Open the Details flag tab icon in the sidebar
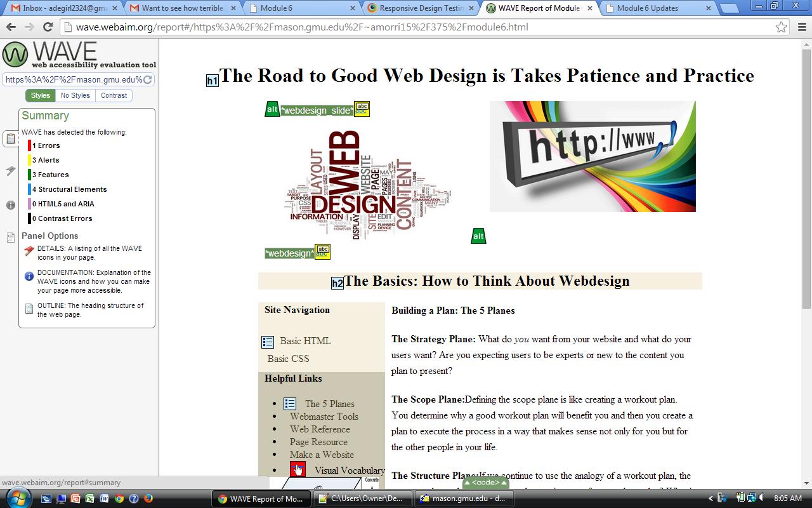This screenshot has width=812, height=508. click(x=11, y=171)
